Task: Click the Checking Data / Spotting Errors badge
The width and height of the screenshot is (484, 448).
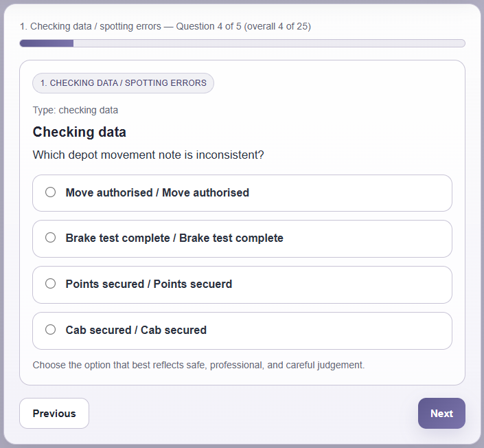Action: [x=124, y=83]
